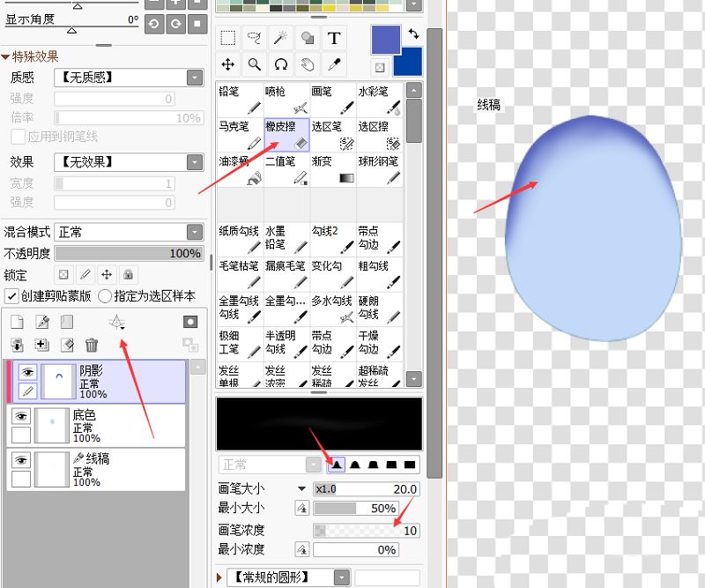Select the magic wand tool
705x588 pixels.
(x=280, y=38)
